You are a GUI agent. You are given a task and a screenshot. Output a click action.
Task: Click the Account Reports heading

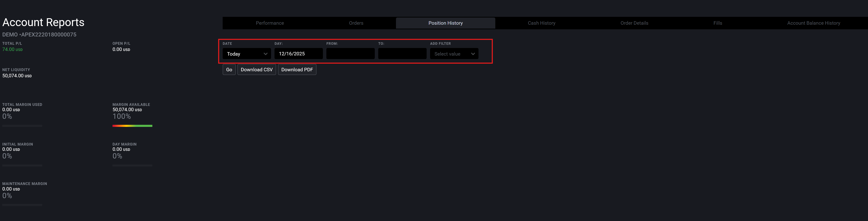click(43, 22)
